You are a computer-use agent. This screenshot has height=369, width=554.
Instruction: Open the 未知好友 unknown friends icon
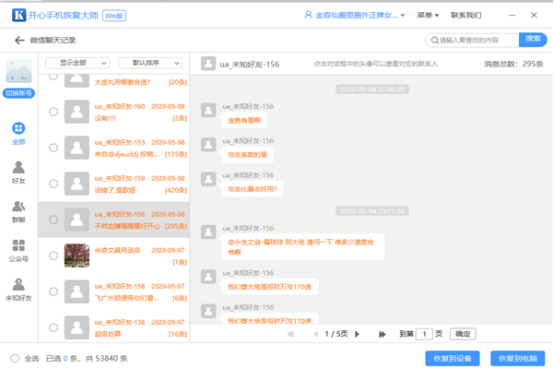coord(19,284)
